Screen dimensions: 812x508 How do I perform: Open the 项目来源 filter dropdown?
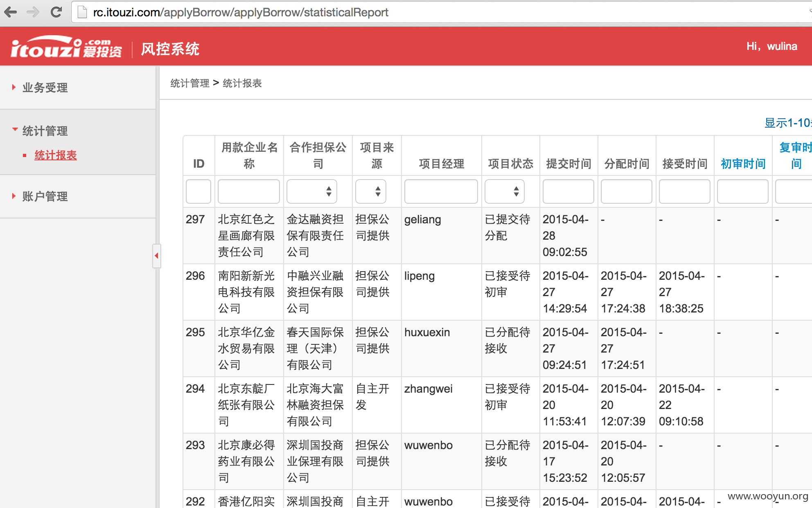371,191
